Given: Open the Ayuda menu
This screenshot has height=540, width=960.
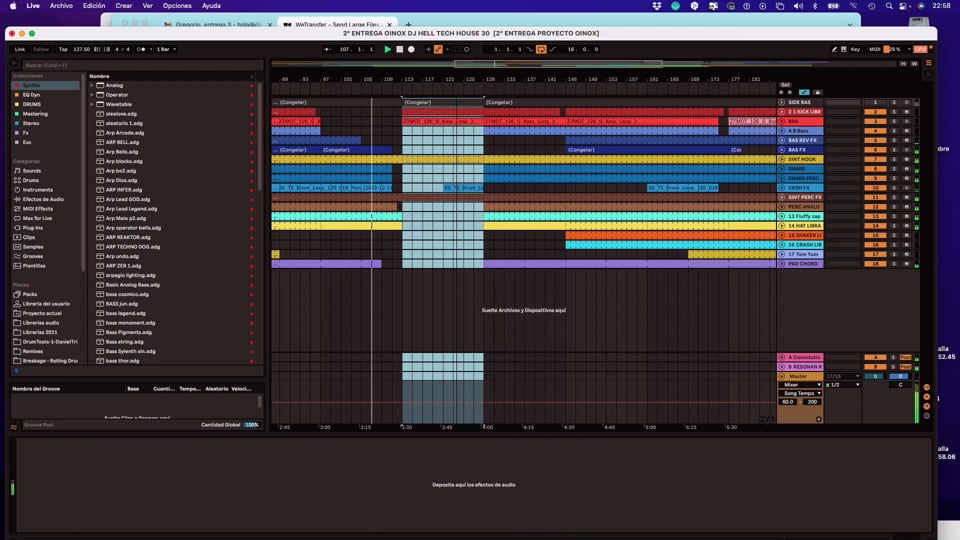Looking at the screenshot, I should click(x=211, y=6).
